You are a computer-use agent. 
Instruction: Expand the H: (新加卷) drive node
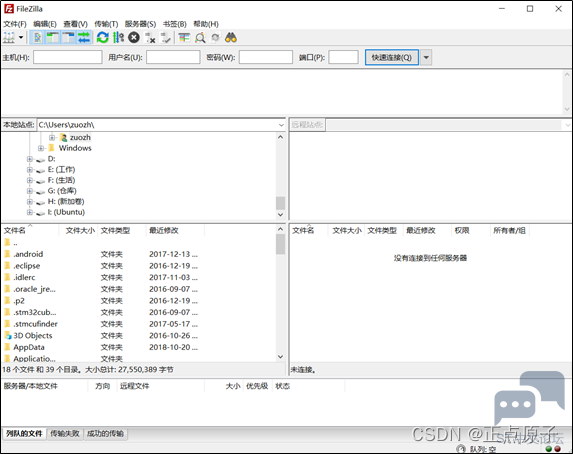point(30,202)
